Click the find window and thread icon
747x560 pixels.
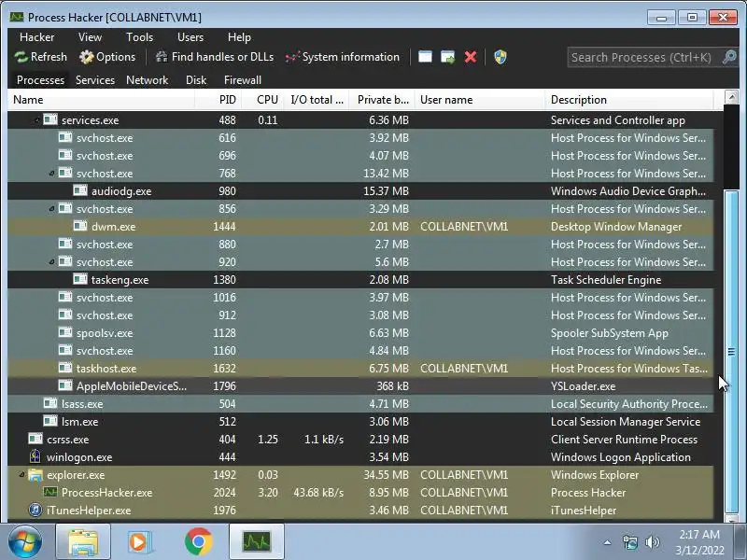448,57
